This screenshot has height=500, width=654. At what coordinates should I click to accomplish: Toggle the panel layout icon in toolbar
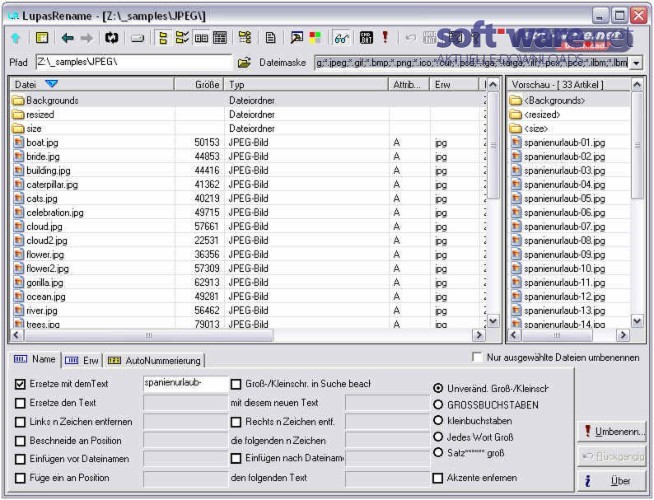[x=42, y=38]
